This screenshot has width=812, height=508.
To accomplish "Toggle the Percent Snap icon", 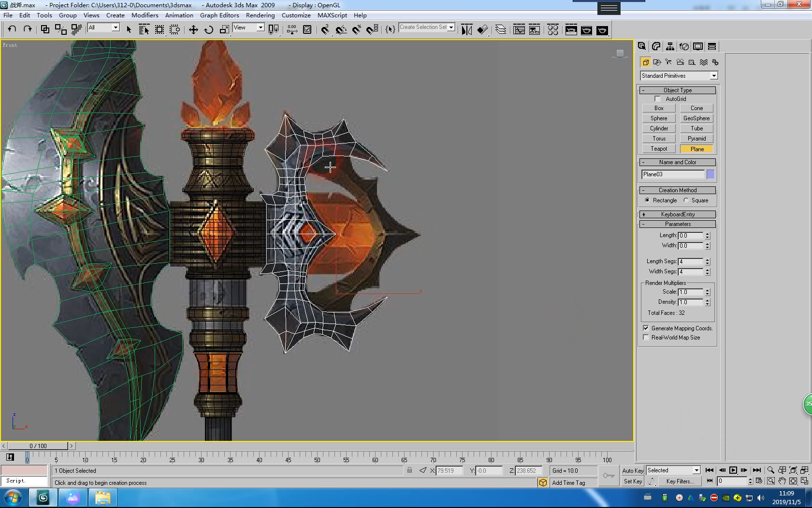I will [x=357, y=29].
